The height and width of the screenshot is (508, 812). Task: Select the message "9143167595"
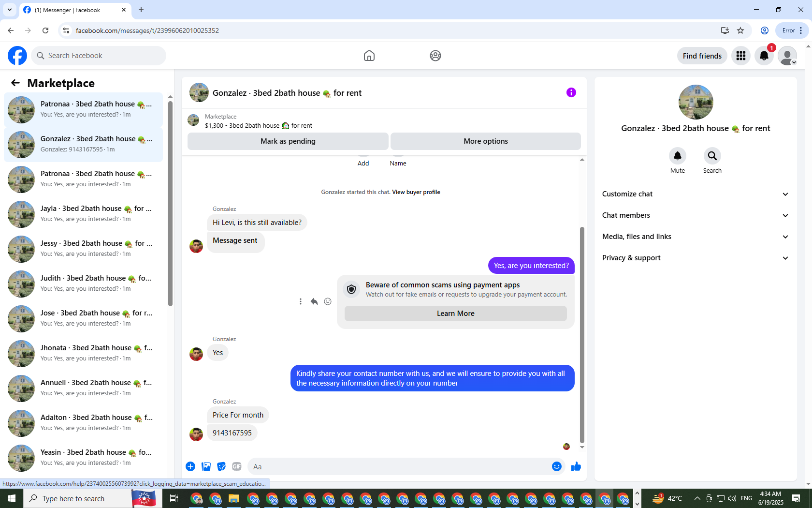[232, 433]
